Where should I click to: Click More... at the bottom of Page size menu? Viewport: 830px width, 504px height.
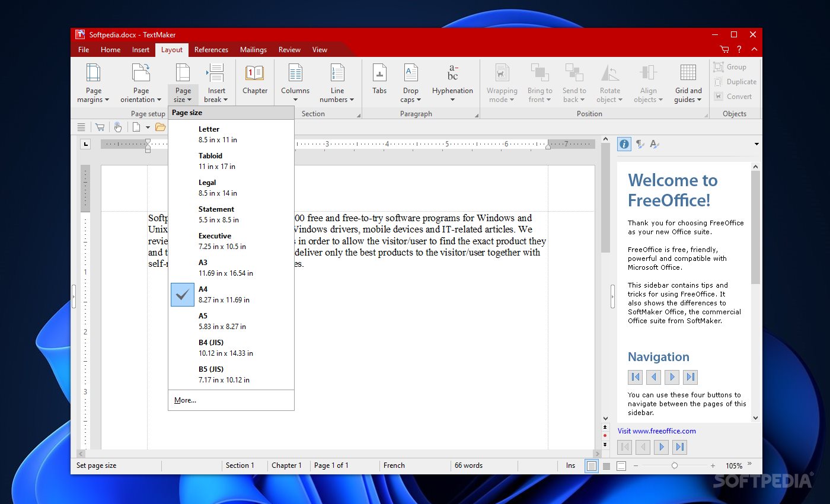pos(231,400)
